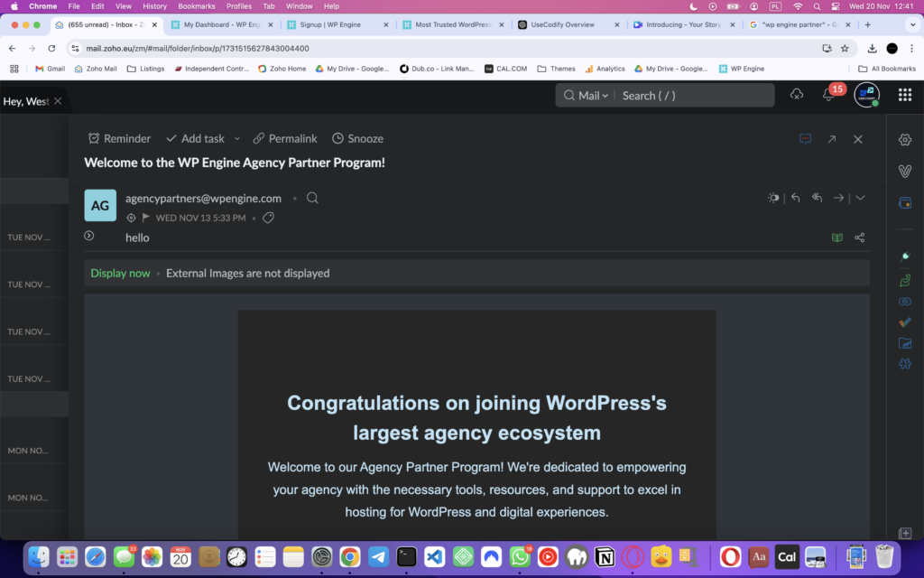Viewport: 924px width, 578px height.
Task: Close the Hey, West mail tab
Action: 58,101
